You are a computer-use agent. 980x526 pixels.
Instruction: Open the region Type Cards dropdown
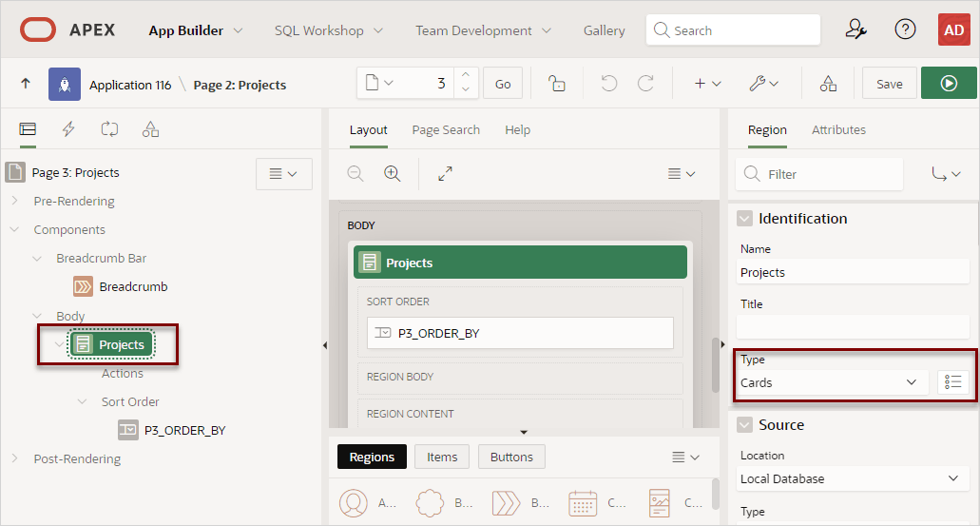click(831, 382)
